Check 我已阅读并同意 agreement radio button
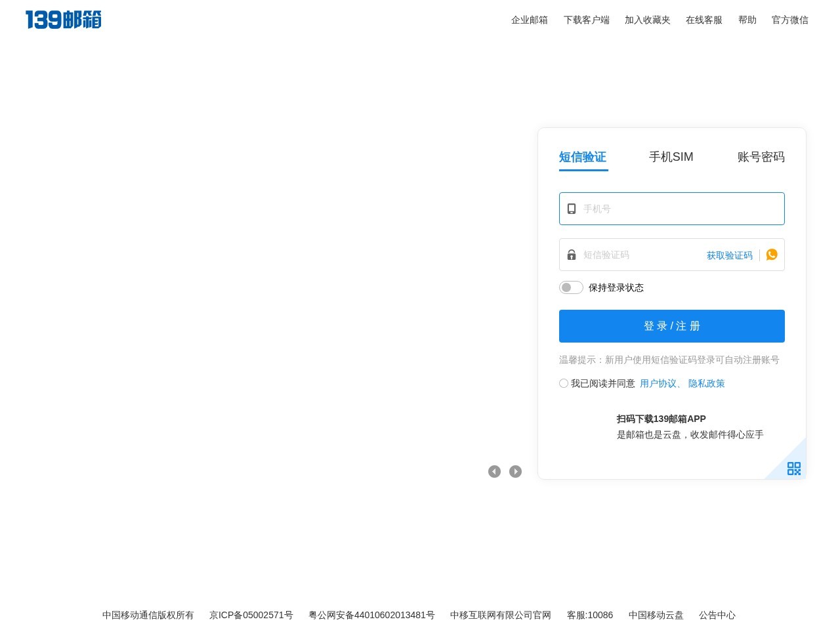This screenshot has width=840, height=630. [564, 383]
